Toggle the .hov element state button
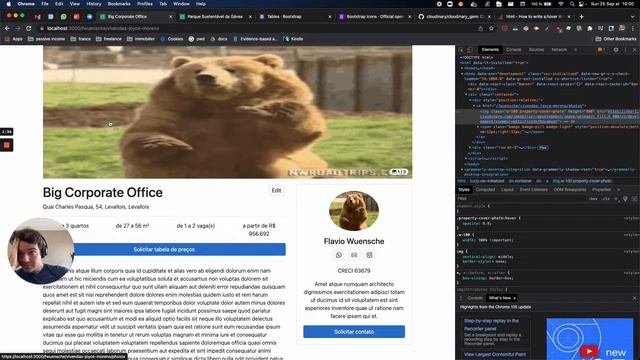Viewport: 640px width, 360px height. coord(593,199)
